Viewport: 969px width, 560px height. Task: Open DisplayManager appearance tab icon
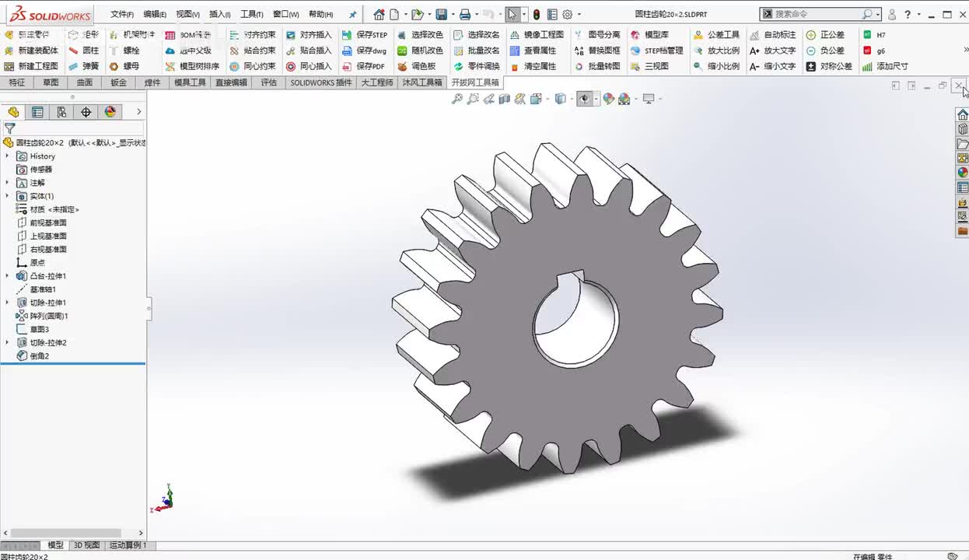(110, 112)
